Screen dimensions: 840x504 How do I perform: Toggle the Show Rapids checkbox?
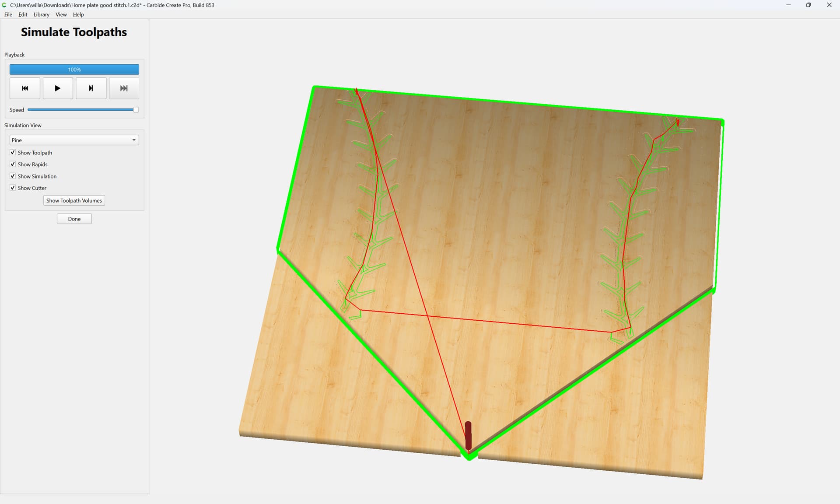pyautogui.click(x=13, y=164)
